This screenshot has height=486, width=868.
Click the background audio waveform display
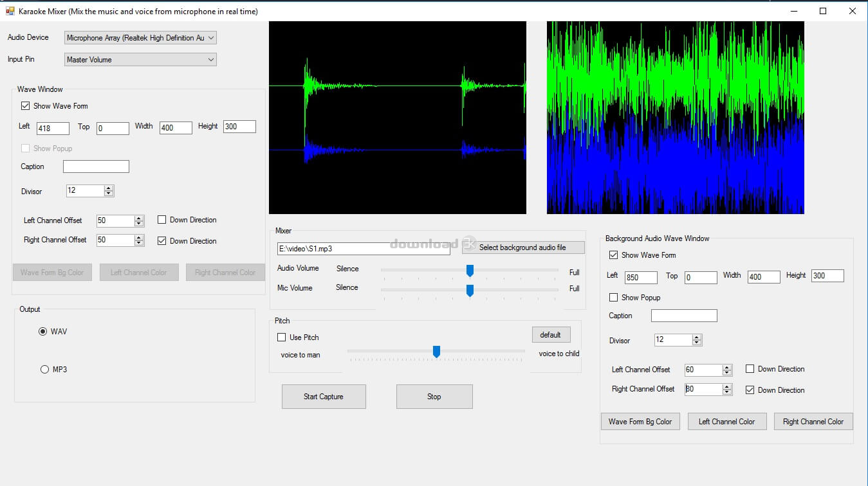point(676,118)
